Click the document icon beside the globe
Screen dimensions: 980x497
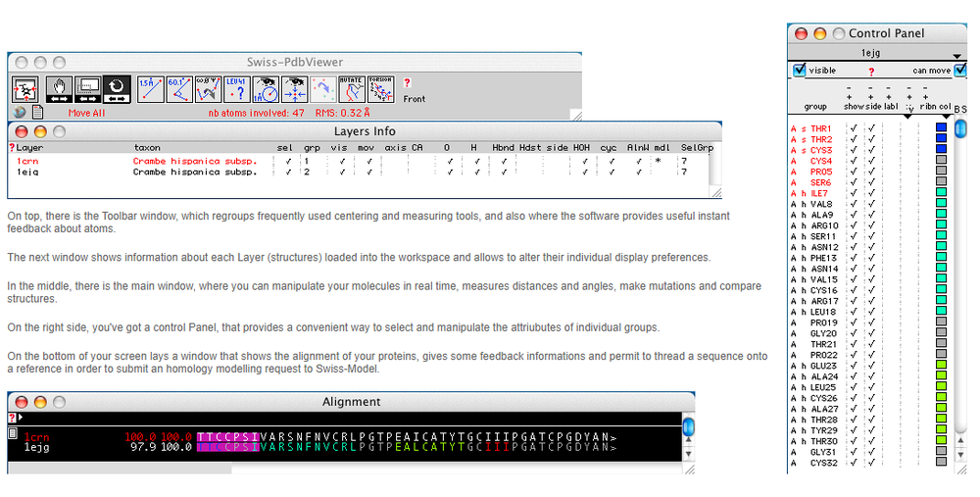pos(37,113)
